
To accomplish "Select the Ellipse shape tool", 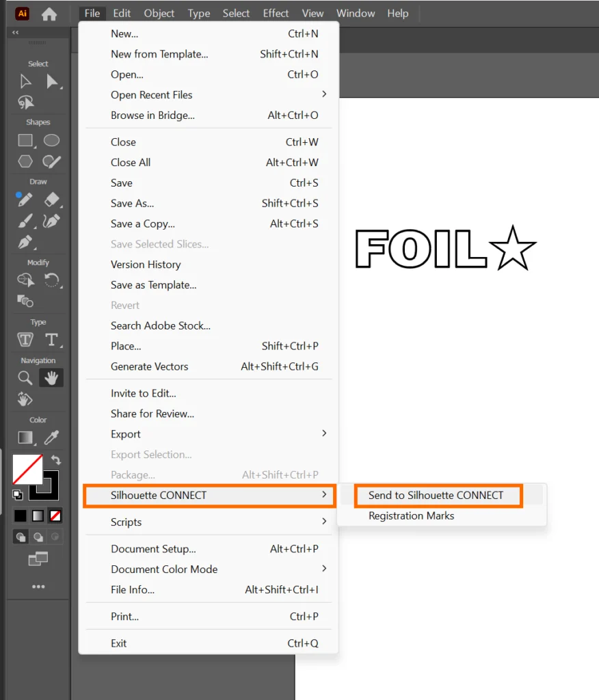I will tap(51, 141).
